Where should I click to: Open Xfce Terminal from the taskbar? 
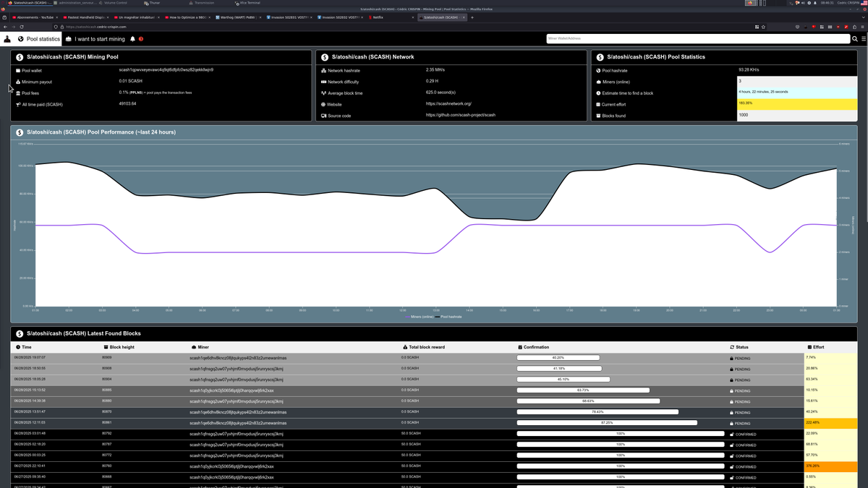point(247,3)
